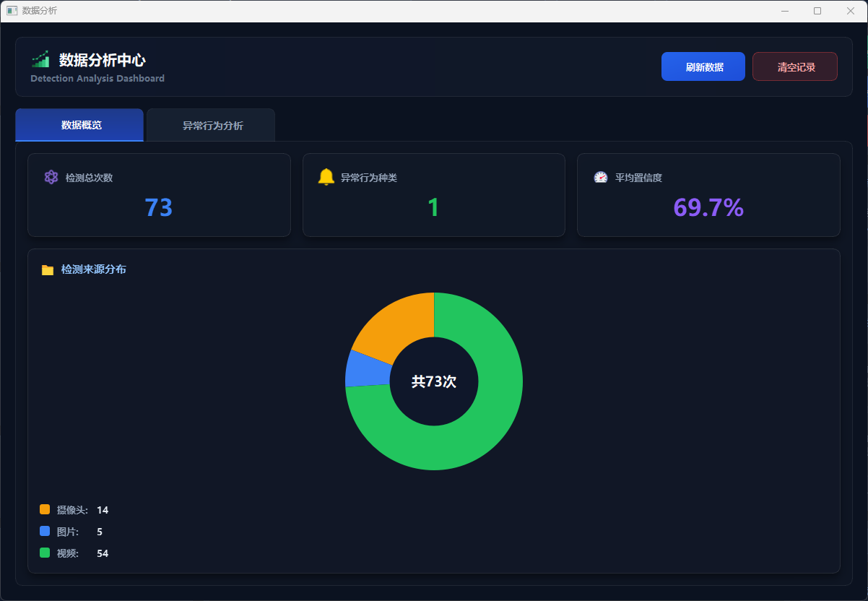
Task: Click the orange 摄像头 legend swatch
Action: tap(45, 509)
